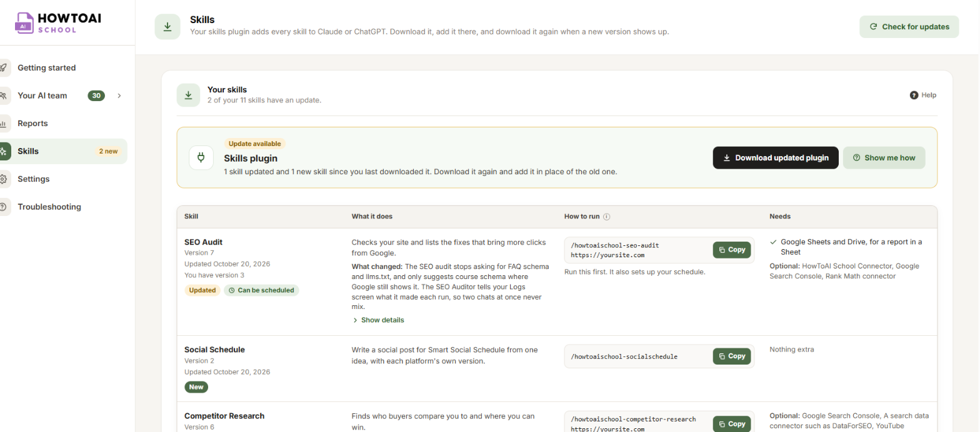This screenshot has width=980, height=432.
Task: Click "2 of your 11 skills have an update"
Action: (264, 100)
